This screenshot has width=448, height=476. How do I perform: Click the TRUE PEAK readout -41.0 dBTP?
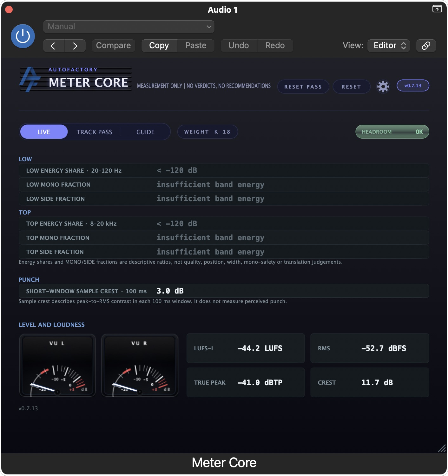coord(246,382)
